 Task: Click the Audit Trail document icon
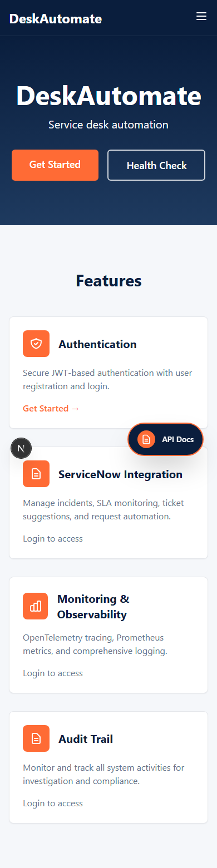point(36,738)
